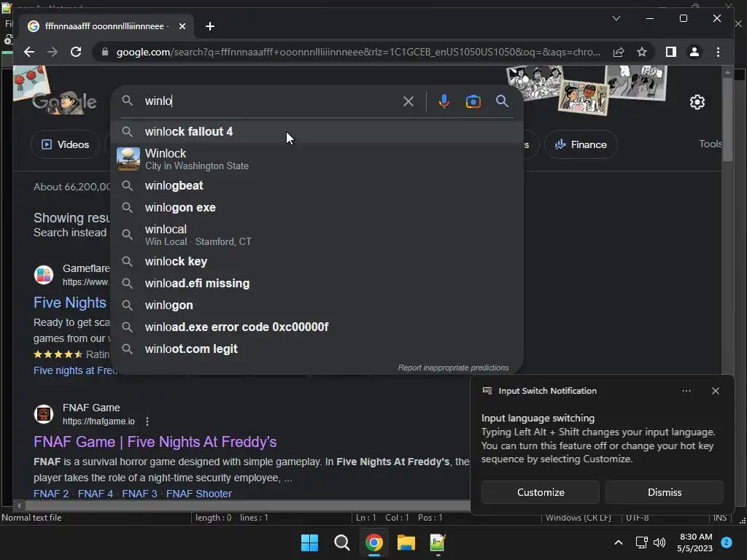Screen dimensions: 747x560
Task: Filter results by Videos chip
Action: 65,144
